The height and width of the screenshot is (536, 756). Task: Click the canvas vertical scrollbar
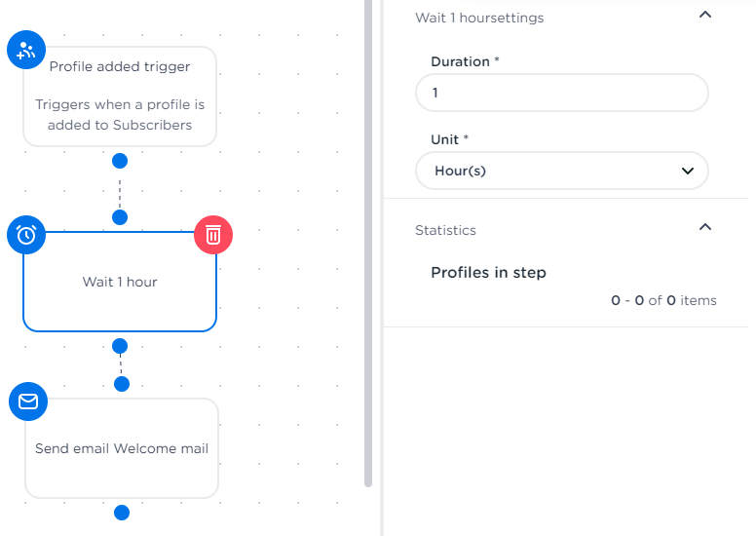pyautogui.click(x=368, y=244)
